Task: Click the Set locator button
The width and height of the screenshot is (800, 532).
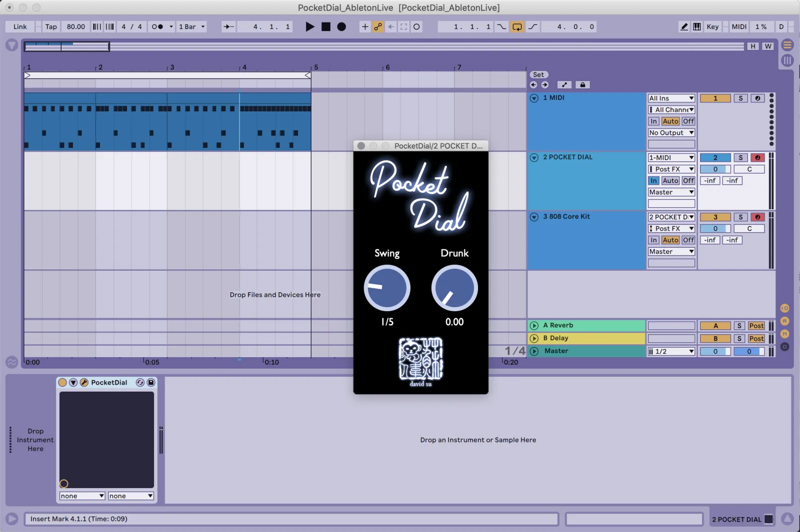Action: (538, 75)
